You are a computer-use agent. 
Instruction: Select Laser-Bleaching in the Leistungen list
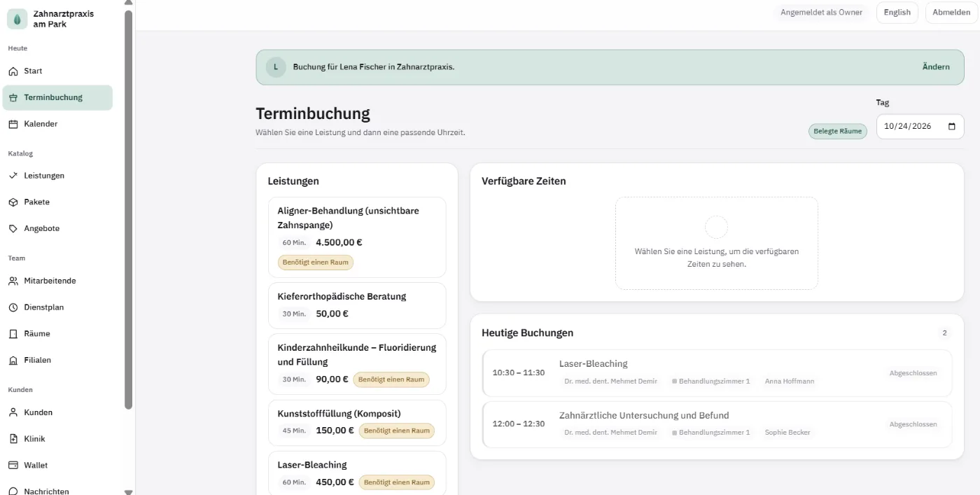pyautogui.click(x=357, y=473)
